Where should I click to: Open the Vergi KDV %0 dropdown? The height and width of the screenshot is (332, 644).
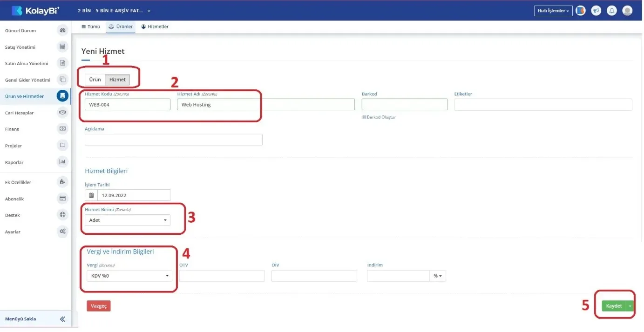pyautogui.click(x=129, y=276)
